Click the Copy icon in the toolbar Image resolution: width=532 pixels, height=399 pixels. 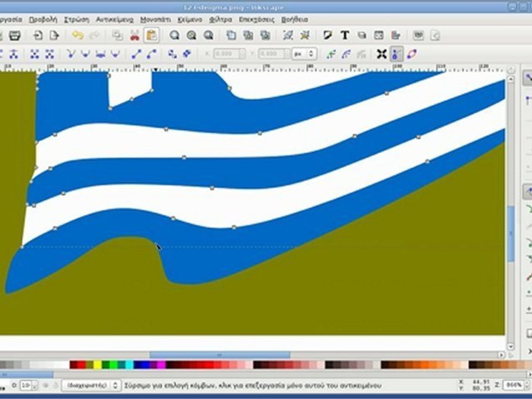[117, 35]
